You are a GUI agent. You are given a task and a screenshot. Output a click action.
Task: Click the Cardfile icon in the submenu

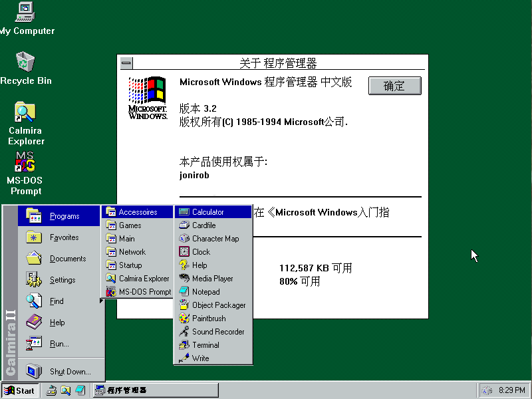184,225
